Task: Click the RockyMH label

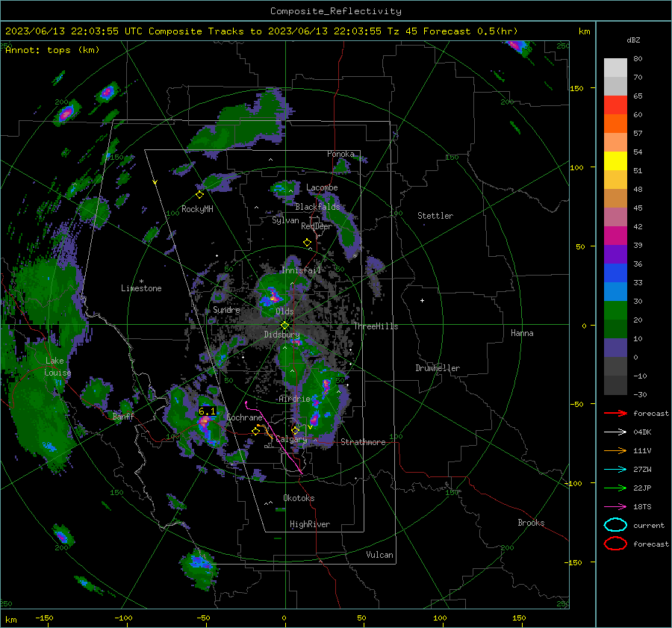Action: pos(197,209)
